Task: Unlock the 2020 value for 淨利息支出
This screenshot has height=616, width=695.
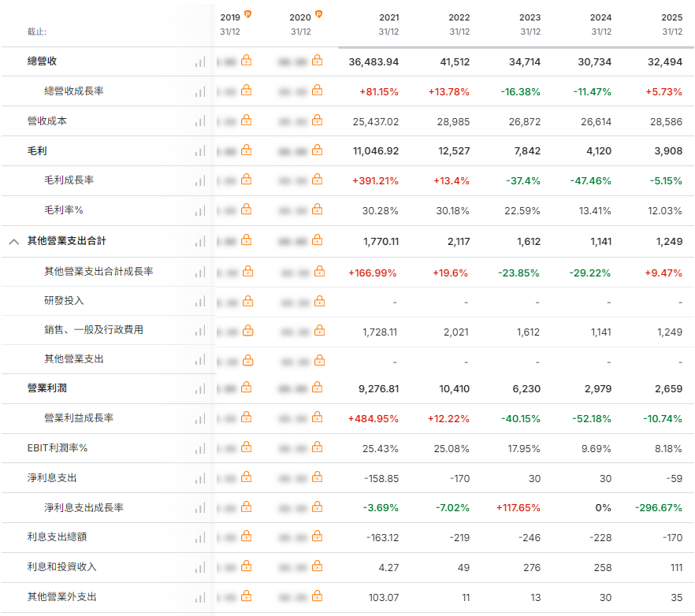Action: [x=318, y=477]
